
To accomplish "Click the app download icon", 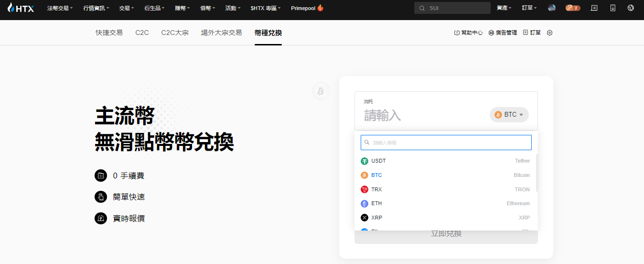I will click(x=613, y=8).
